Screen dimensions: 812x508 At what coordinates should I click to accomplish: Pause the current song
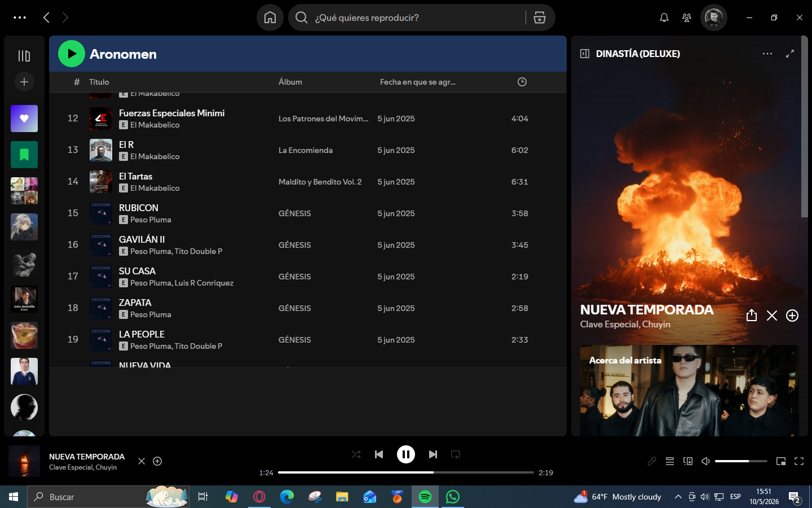pyautogui.click(x=406, y=454)
